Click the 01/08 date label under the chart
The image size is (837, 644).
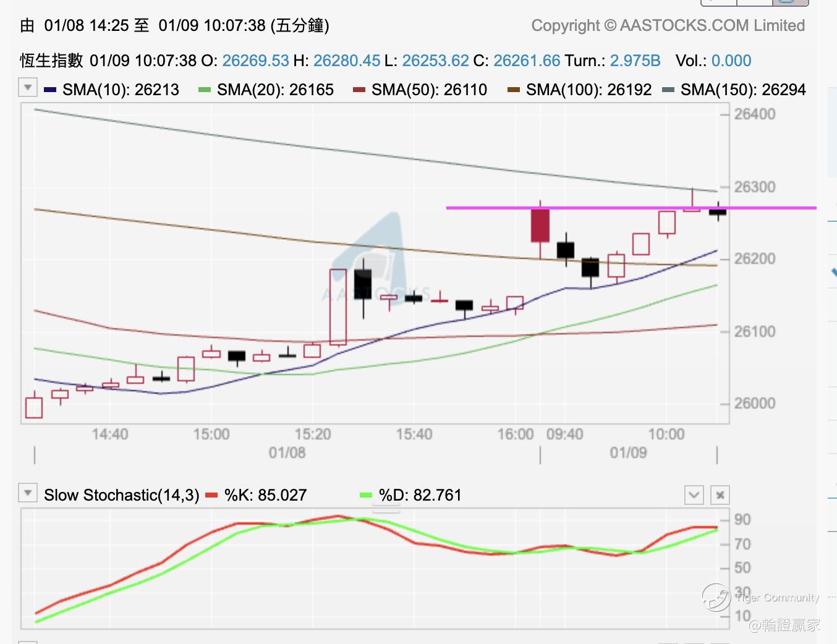tap(287, 453)
